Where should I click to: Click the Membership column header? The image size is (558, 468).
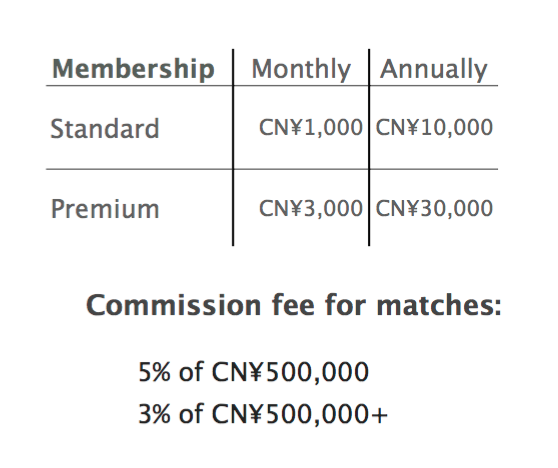pyautogui.click(x=133, y=69)
